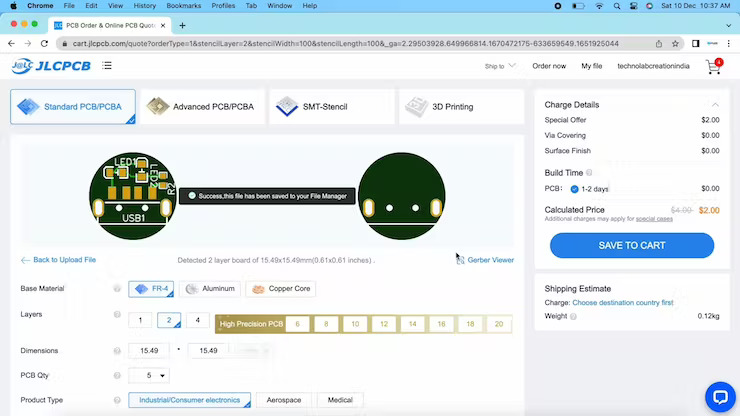Click the Product Type help icon
740x416 pixels.
coord(117,400)
